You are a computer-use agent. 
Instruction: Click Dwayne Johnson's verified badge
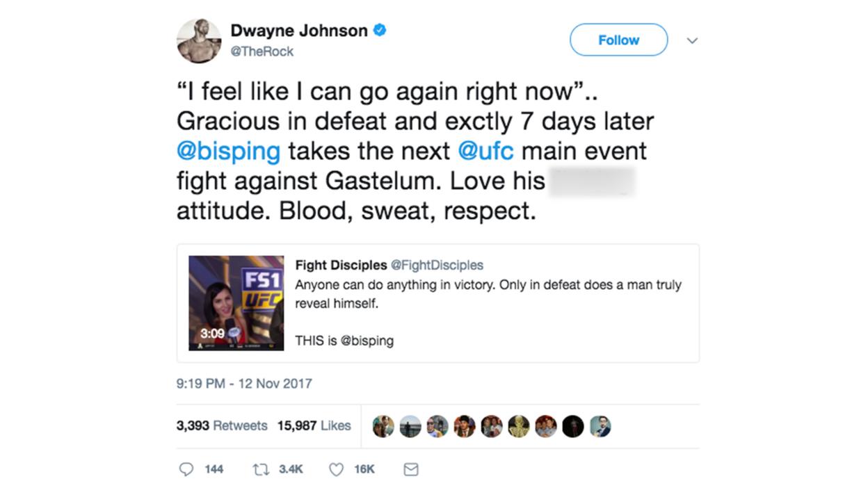[x=380, y=30]
